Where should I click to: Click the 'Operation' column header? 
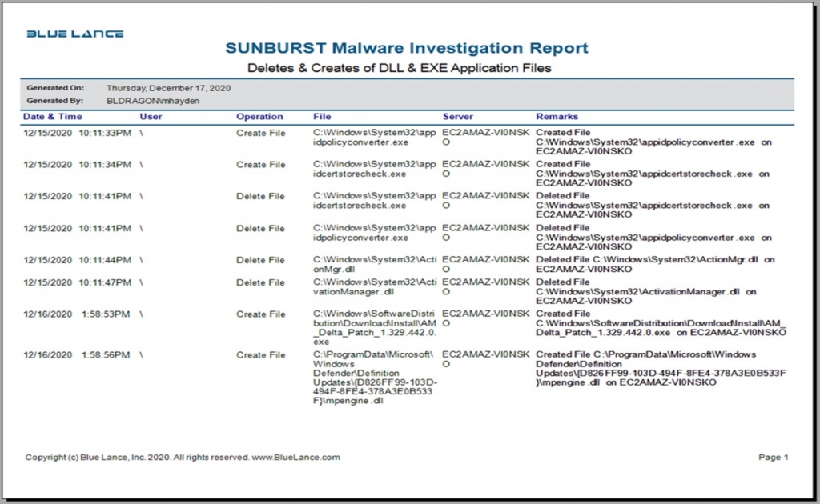point(259,117)
